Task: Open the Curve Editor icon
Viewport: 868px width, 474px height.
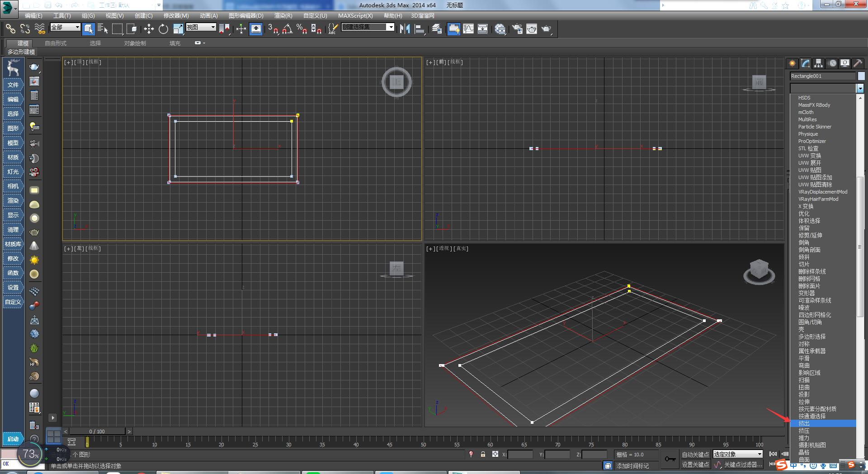Action: [x=469, y=29]
